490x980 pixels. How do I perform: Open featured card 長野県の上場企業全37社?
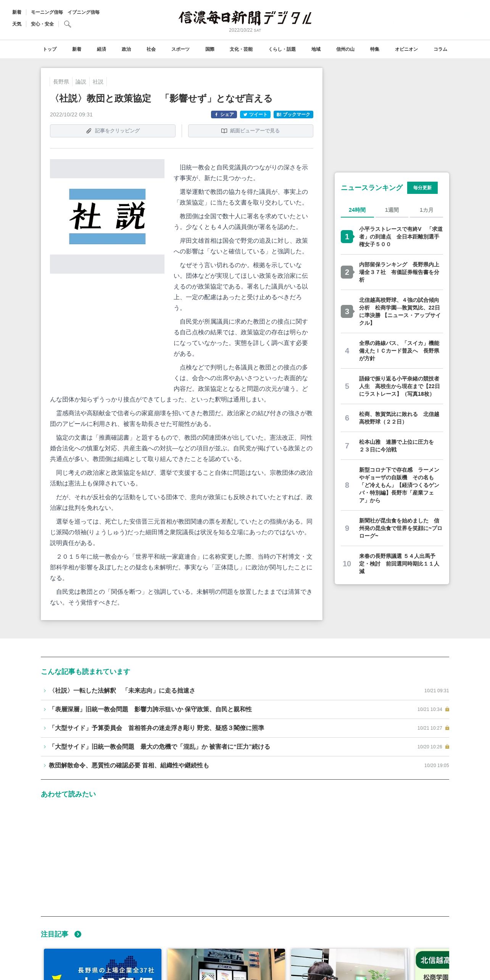pos(103,964)
